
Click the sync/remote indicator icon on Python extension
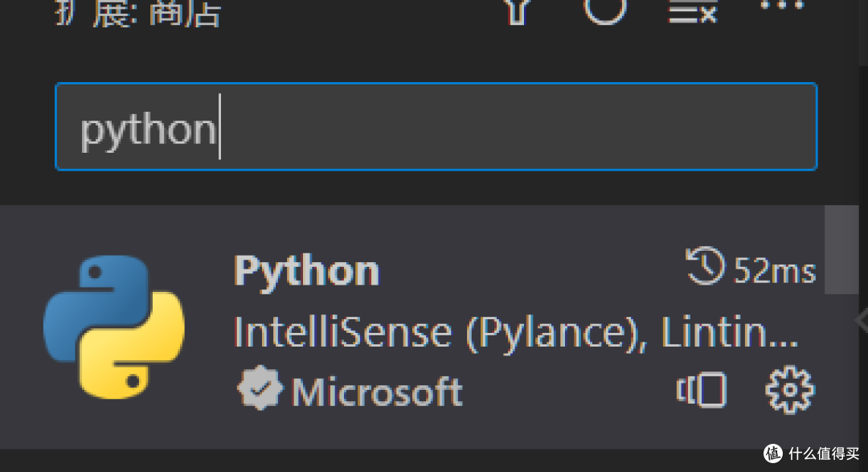(702, 390)
